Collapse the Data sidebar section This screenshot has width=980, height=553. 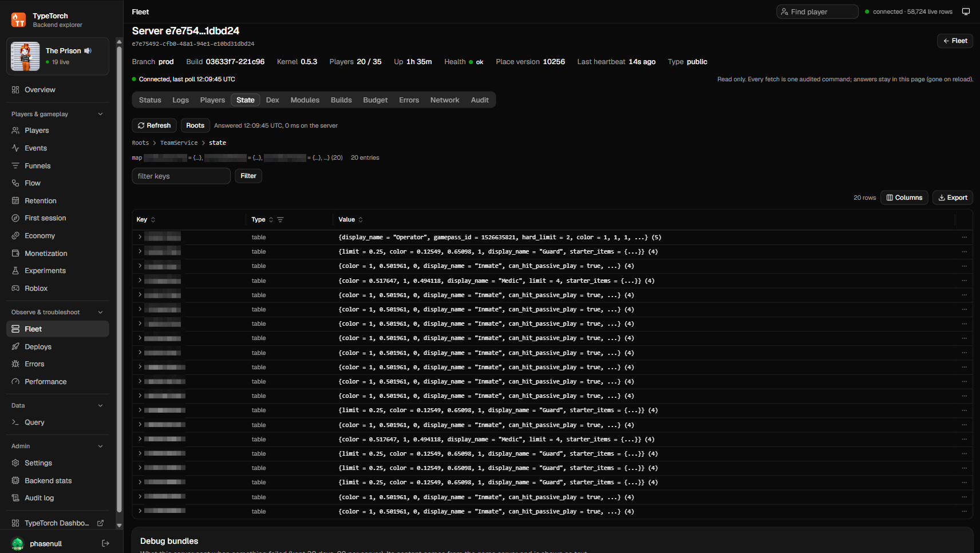(x=101, y=405)
